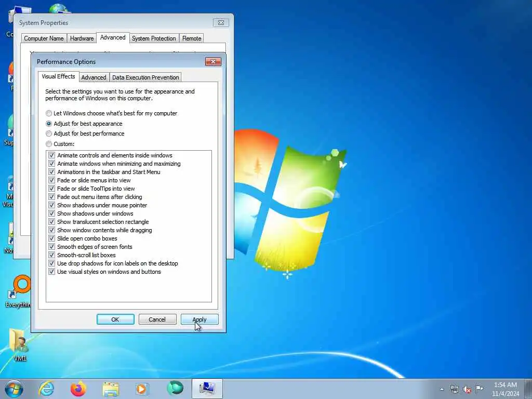
Task: Open Windows Explorer folder icon in taskbar
Action: point(111,389)
